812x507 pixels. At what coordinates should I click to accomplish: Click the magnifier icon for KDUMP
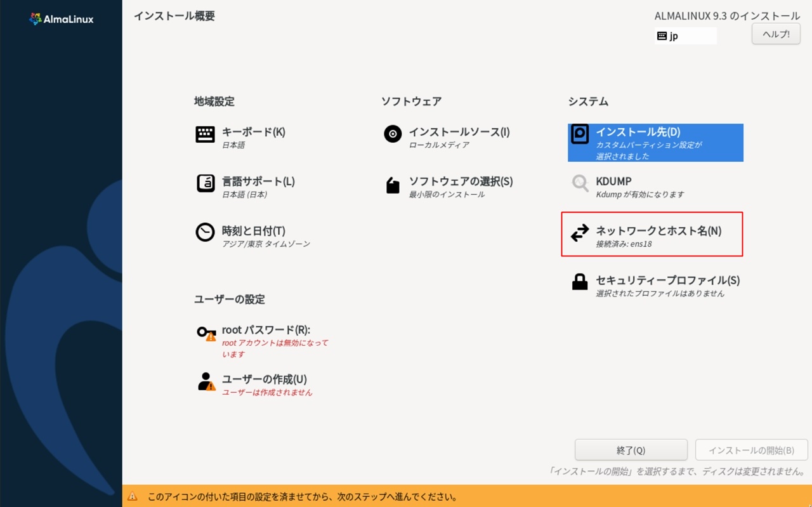coord(580,183)
